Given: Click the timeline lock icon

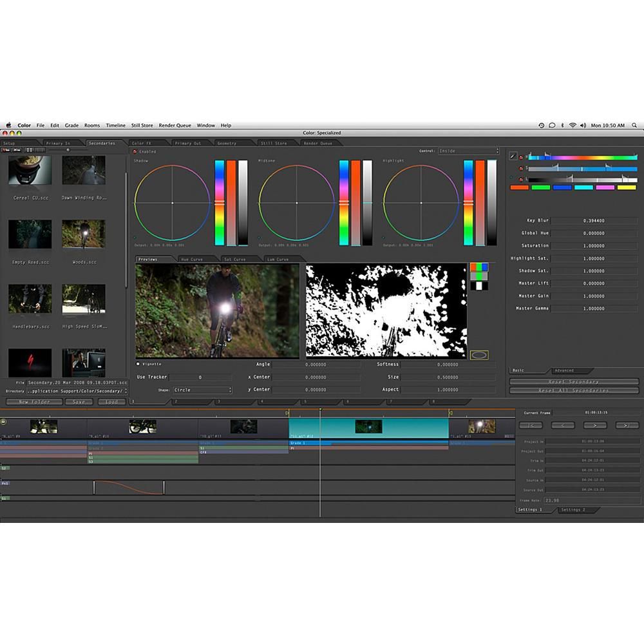Looking at the screenshot, I should 3,421.
